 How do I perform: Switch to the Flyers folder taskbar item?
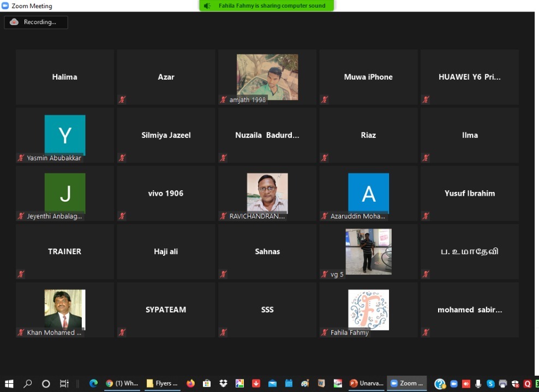point(162,383)
